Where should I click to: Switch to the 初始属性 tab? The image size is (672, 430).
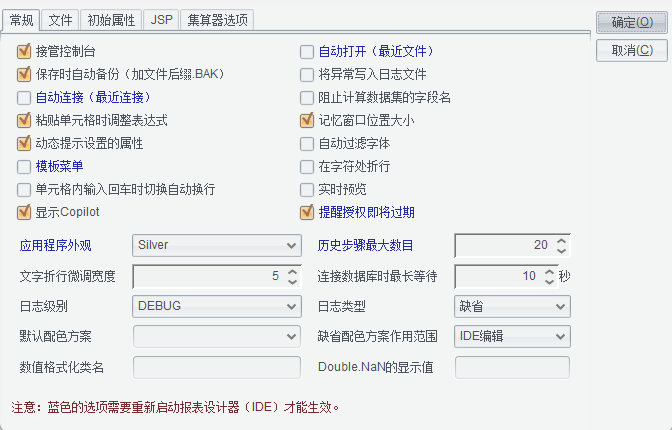(x=112, y=20)
